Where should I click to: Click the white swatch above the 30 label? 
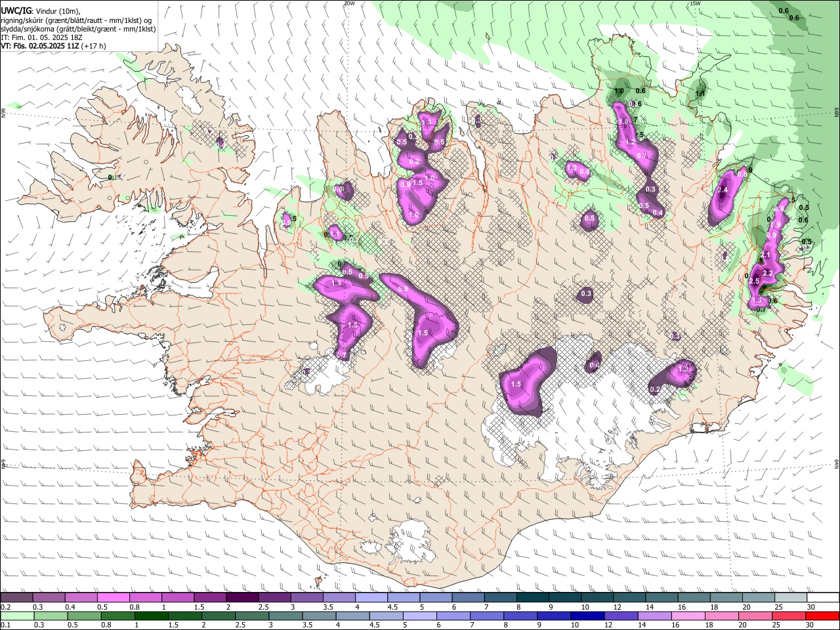click(x=822, y=598)
